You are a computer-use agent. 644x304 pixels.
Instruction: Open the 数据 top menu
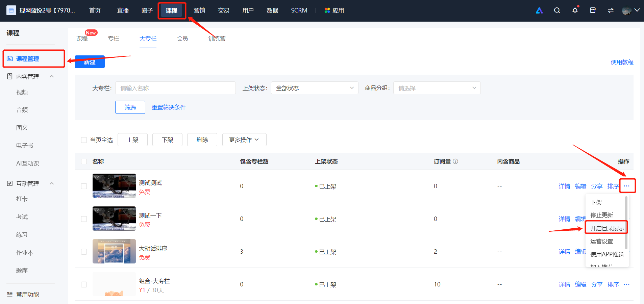coord(272,10)
